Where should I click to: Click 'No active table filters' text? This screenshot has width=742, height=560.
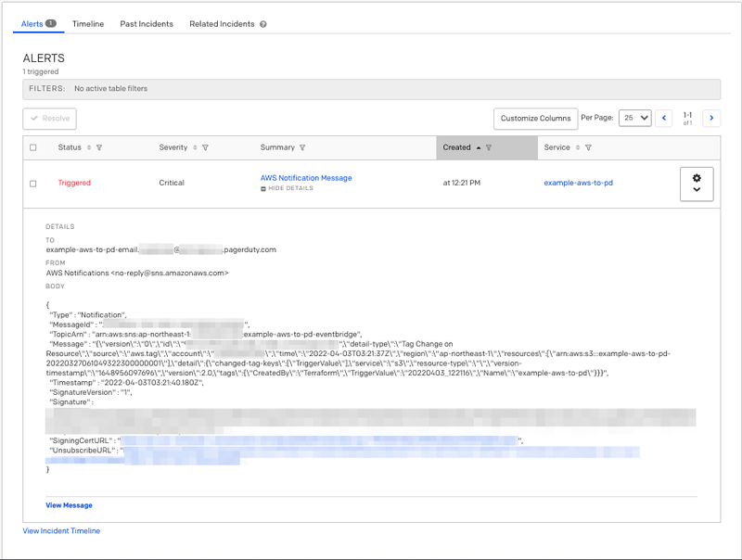point(110,88)
